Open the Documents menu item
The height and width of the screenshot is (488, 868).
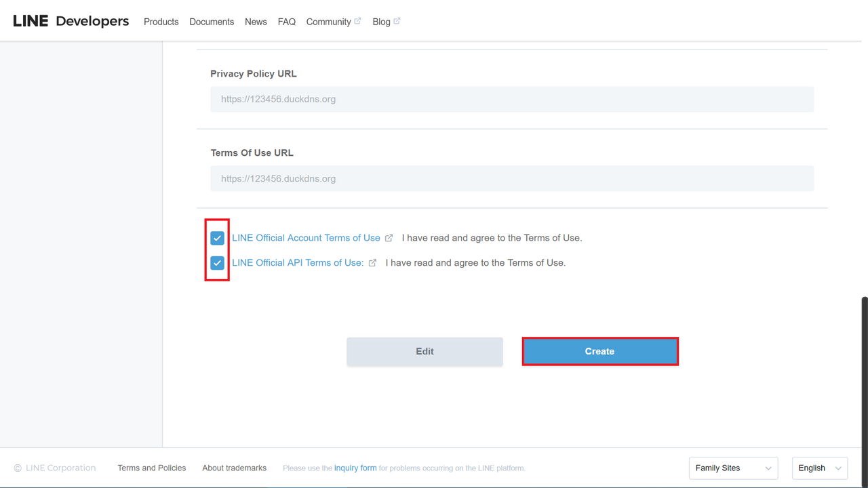[212, 22]
